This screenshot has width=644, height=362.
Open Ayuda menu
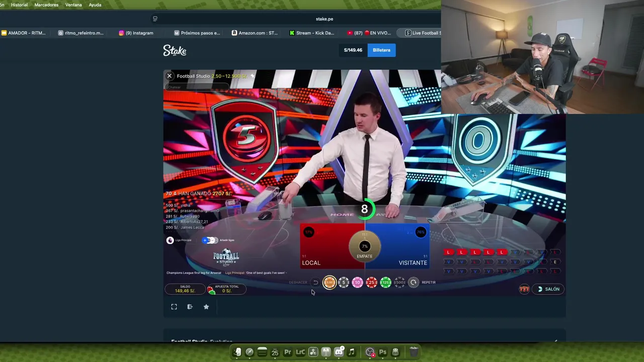pyautogui.click(x=95, y=5)
